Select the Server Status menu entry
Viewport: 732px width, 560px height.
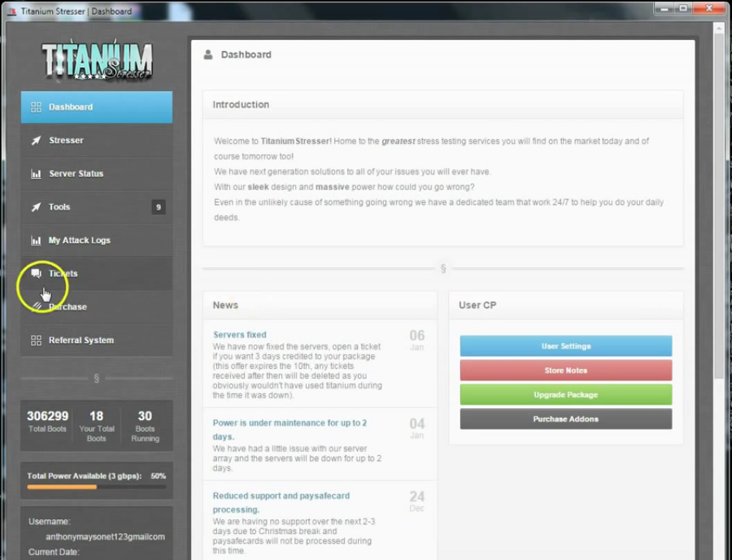point(76,174)
